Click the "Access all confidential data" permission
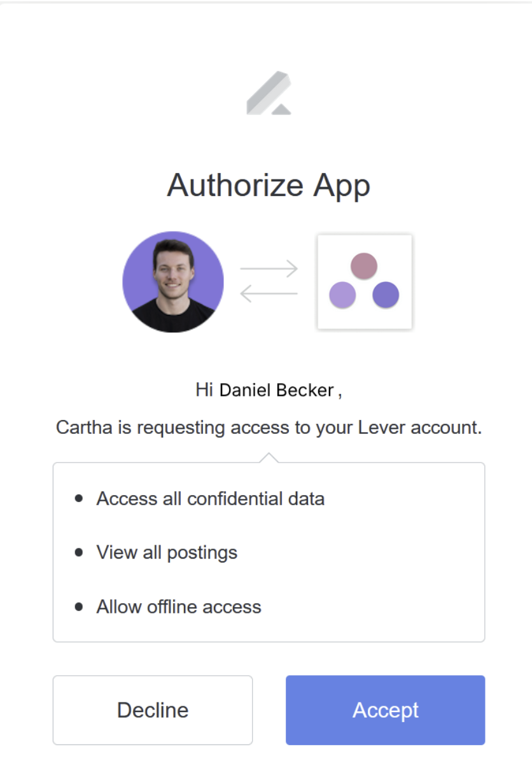The height and width of the screenshot is (761, 532). [x=210, y=498]
